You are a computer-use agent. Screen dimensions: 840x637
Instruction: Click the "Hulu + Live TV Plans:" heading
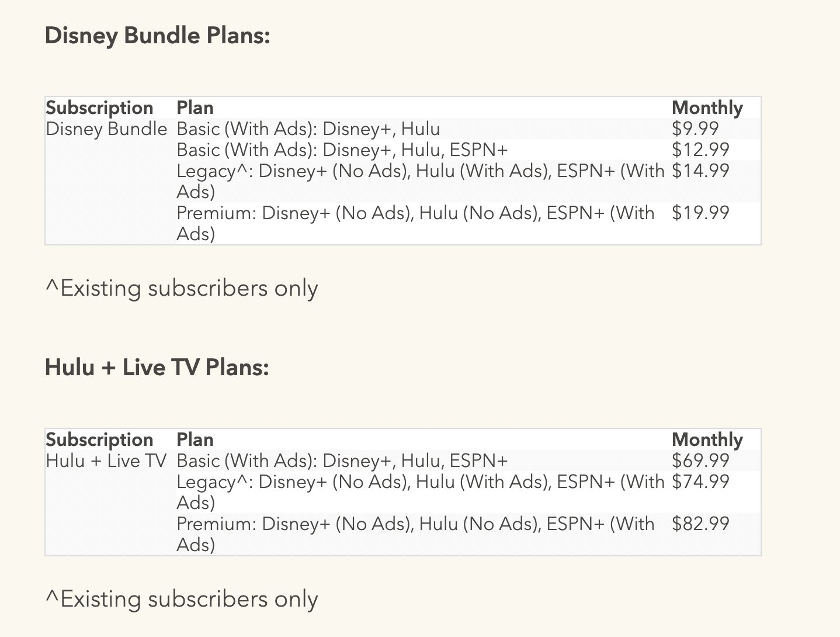pyautogui.click(x=157, y=368)
